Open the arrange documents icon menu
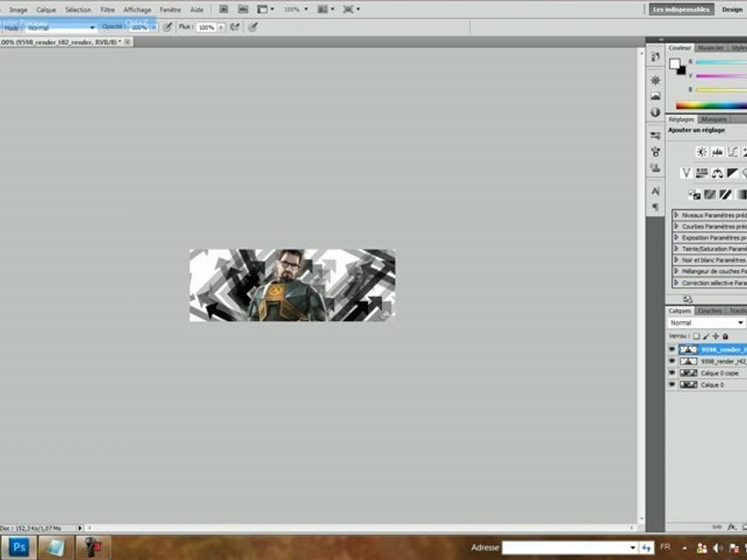Image resolution: width=747 pixels, height=560 pixels. point(325,9)
